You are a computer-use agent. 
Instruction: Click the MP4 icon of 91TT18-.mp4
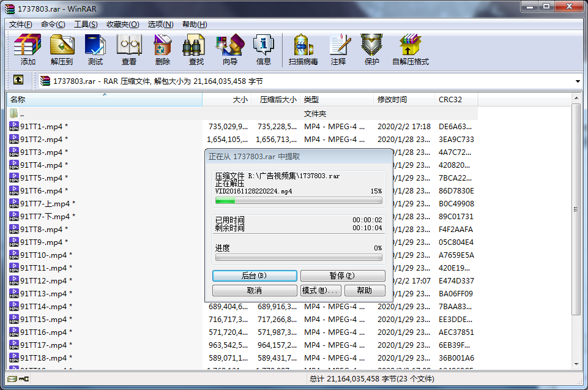click(14, 358)
